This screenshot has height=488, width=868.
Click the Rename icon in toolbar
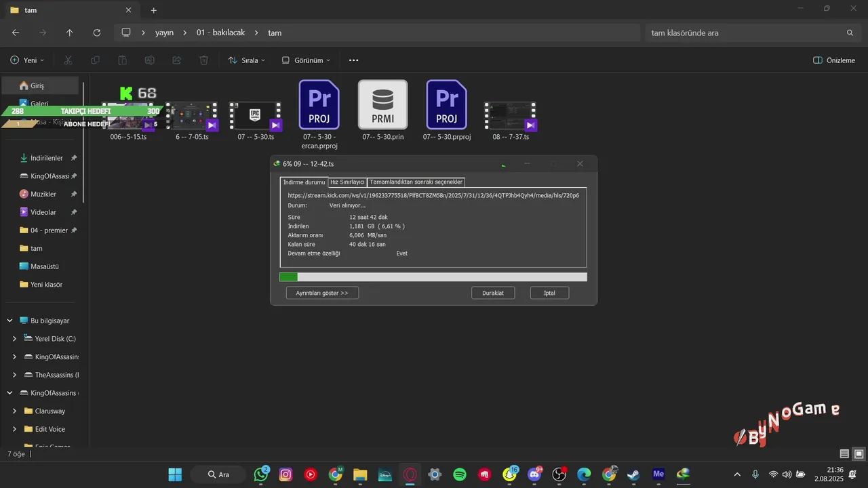coord(149,60)
